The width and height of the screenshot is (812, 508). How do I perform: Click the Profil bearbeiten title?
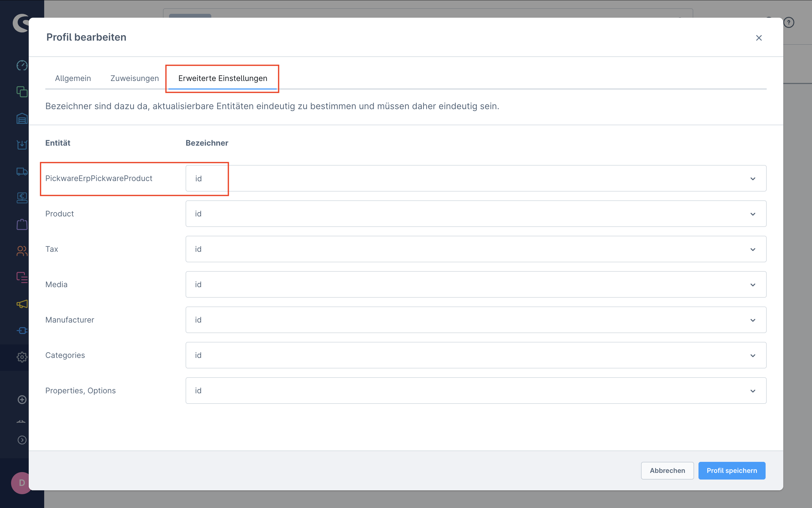point(86,37)
